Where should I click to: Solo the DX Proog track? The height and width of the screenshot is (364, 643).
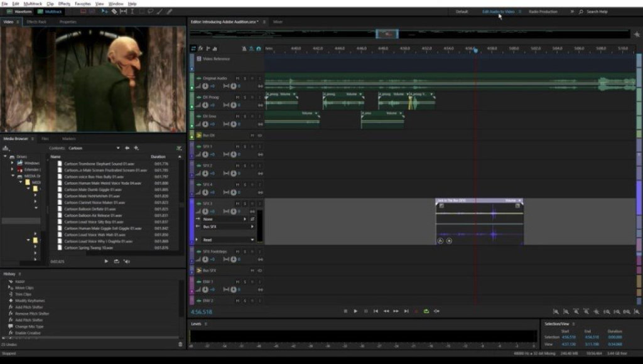(x=245, y=97)
